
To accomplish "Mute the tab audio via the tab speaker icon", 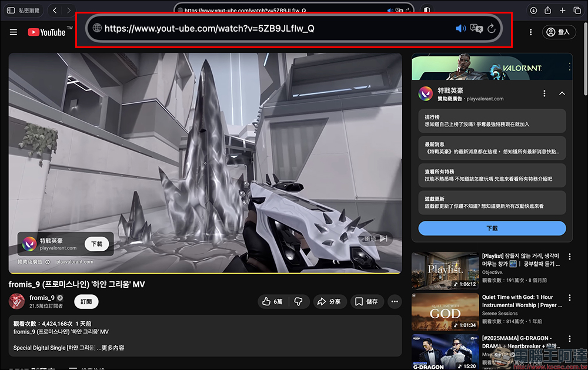I will pyautogui.click(x=390, y=9).
